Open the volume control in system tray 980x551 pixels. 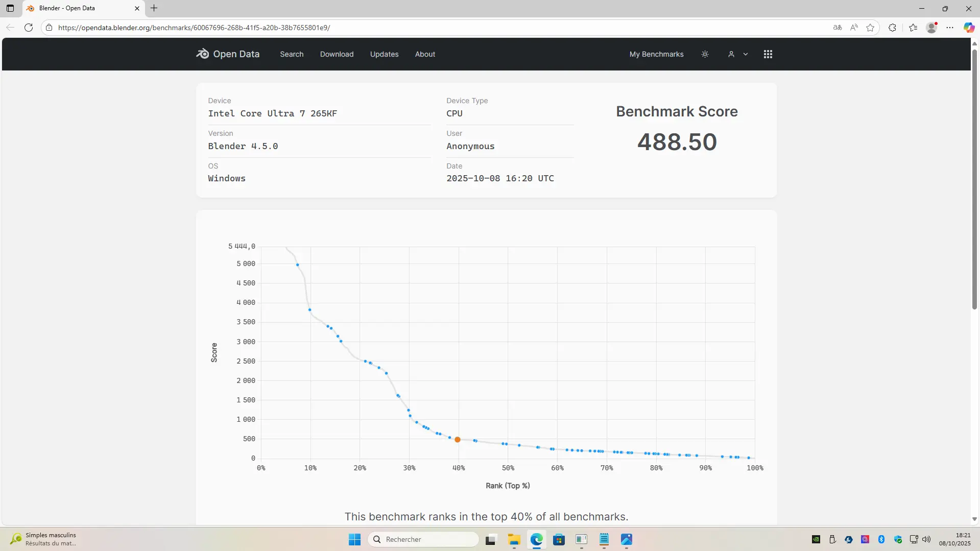pos(926,539)
